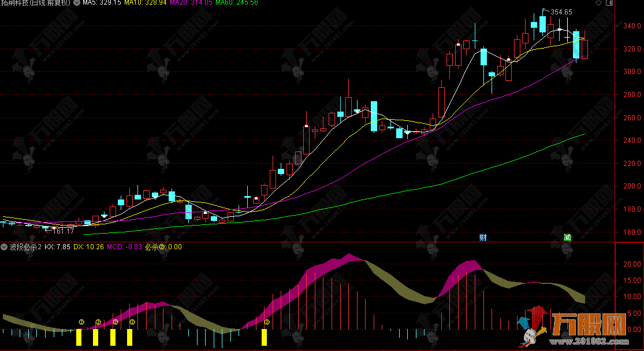Click the last yellow ② signal marker
Image resolution: width=644 pixels, height=351 pixels.
[x=267, y=322]
